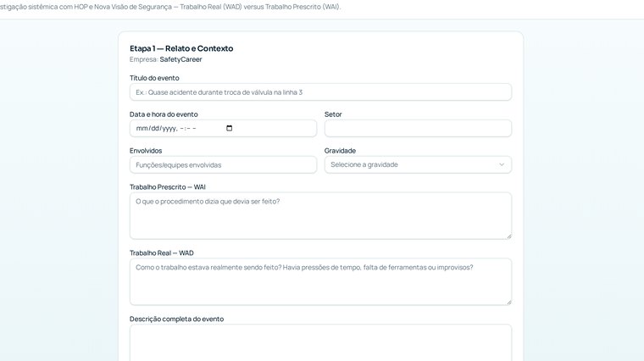Viewport: 644px width, 361px height.
Task: Click the Trabalho Prescrito — WAI textarea
Action: click(x=320, y=215)
